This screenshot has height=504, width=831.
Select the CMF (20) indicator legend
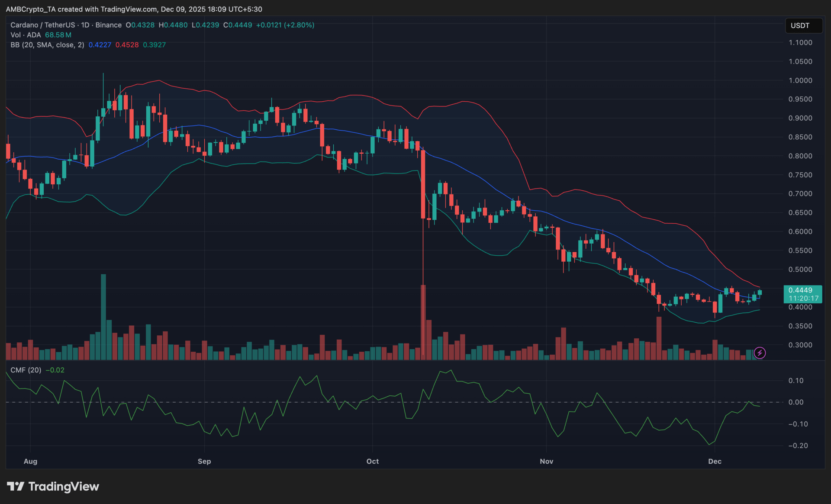click(x=26, y=370)
